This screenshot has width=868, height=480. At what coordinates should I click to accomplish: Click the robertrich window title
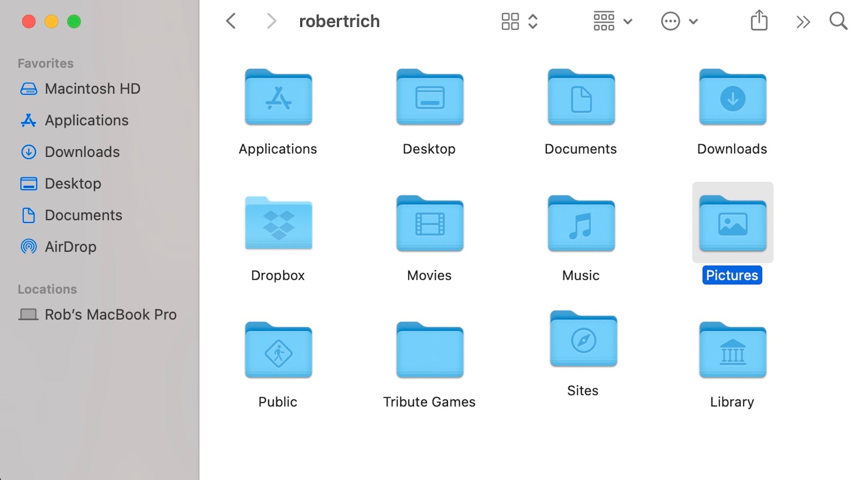339,21
